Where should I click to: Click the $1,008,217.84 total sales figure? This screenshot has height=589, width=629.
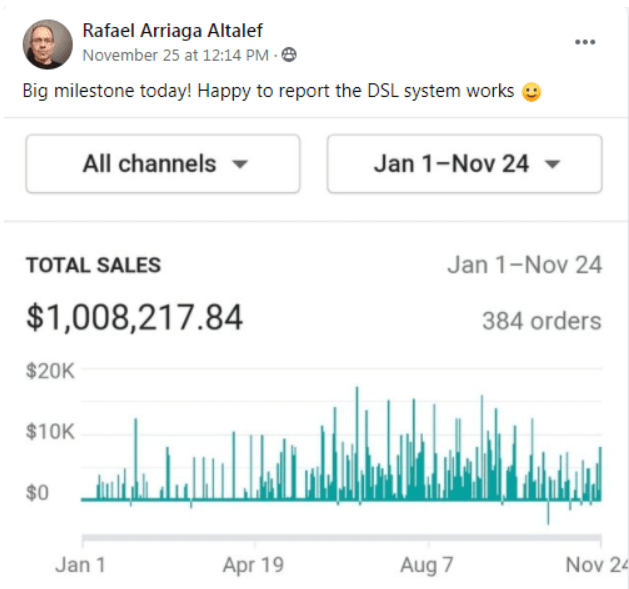[134, 319]
